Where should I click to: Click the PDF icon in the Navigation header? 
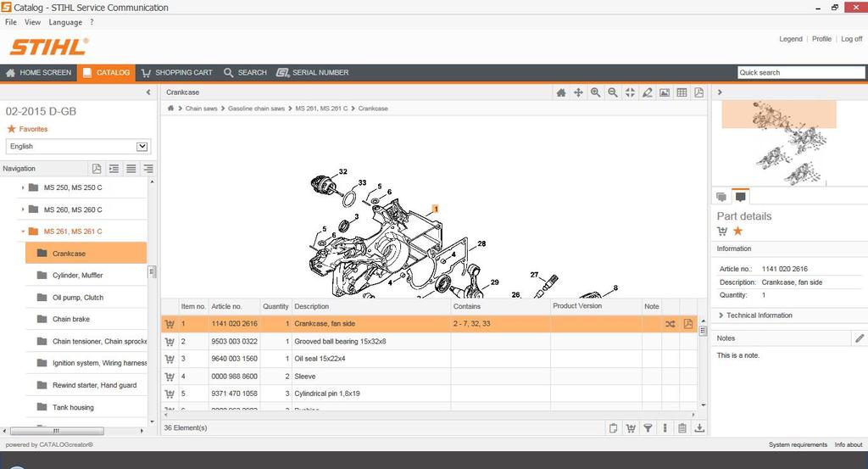pos(97,168)
